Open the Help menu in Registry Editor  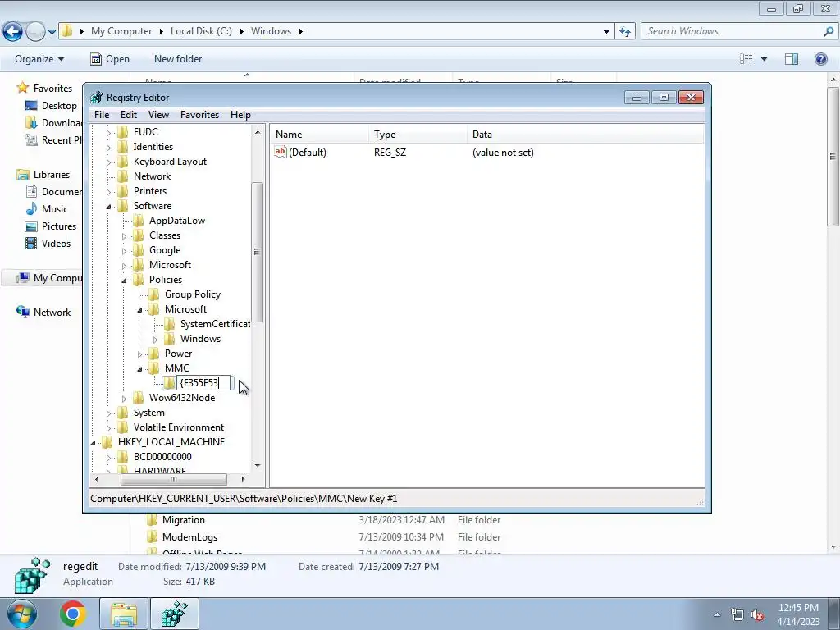pyautogui.click(x=240, y=115)
